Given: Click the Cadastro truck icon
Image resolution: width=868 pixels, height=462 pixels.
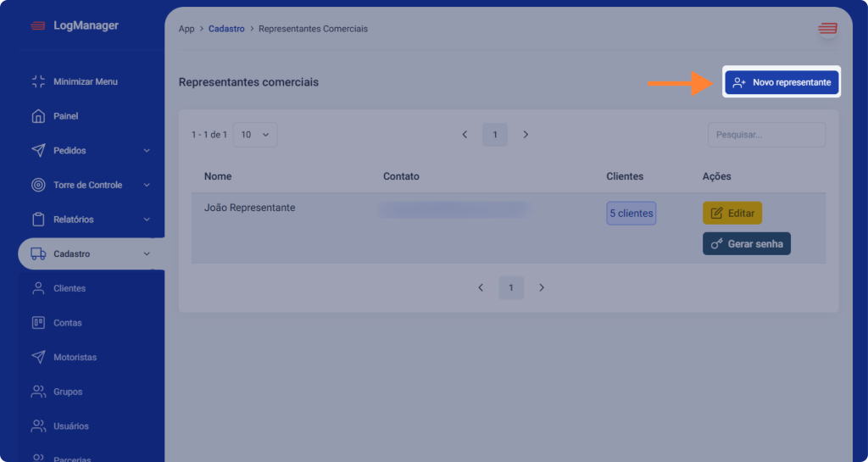Looking at the screenshot, I should click(38, 253).
